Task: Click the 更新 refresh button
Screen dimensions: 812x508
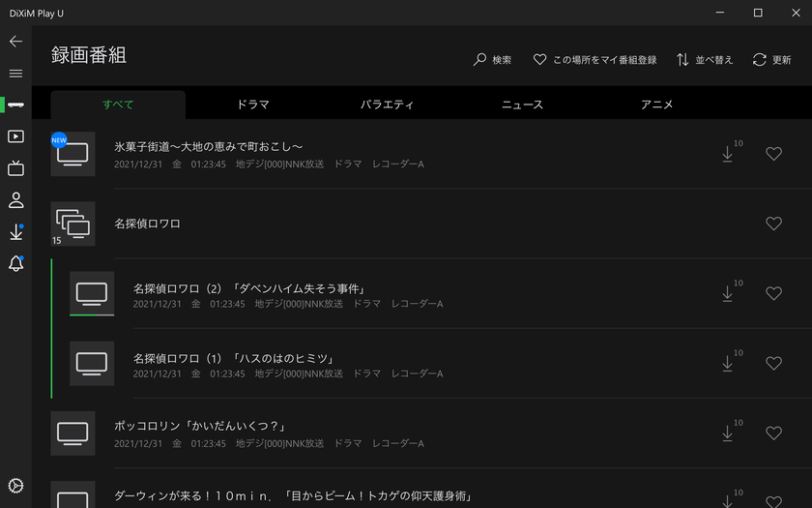Action: [771, 60]
